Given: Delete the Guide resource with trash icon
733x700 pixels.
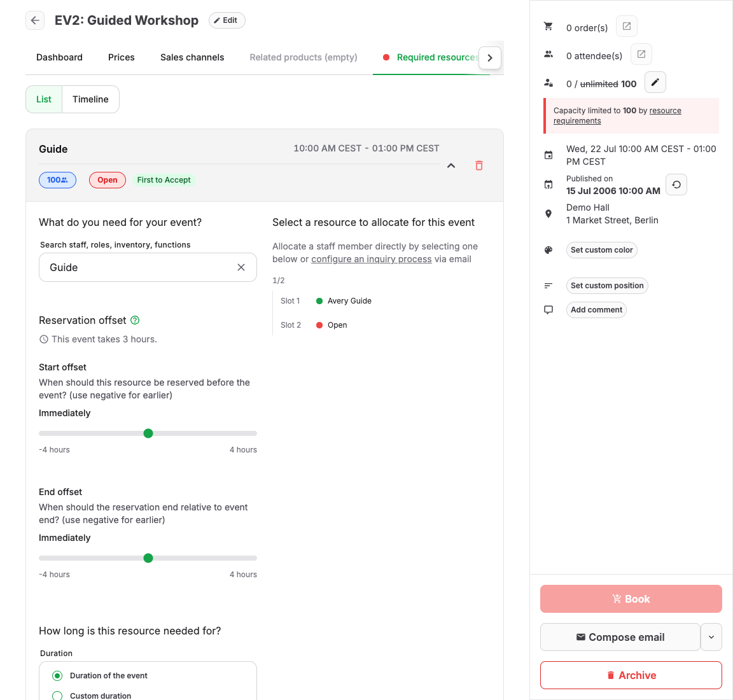Looking at the screenshot, I should (x=478, y=165).
